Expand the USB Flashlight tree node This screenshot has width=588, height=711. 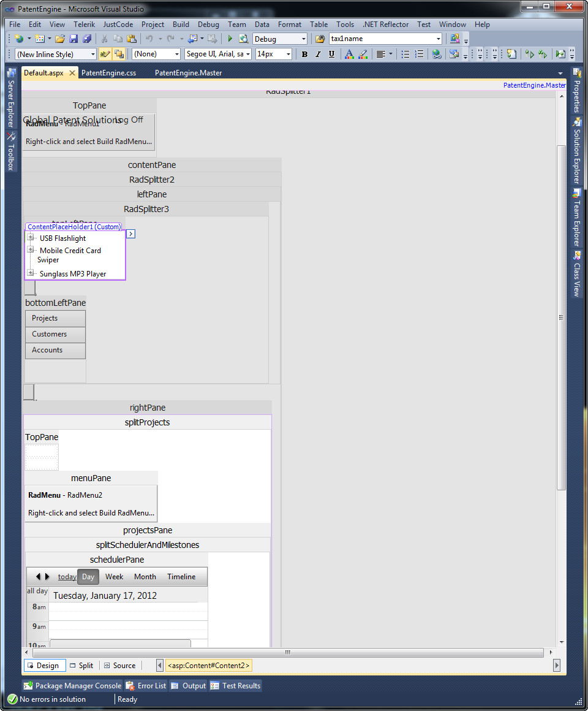tap(31, 237)
